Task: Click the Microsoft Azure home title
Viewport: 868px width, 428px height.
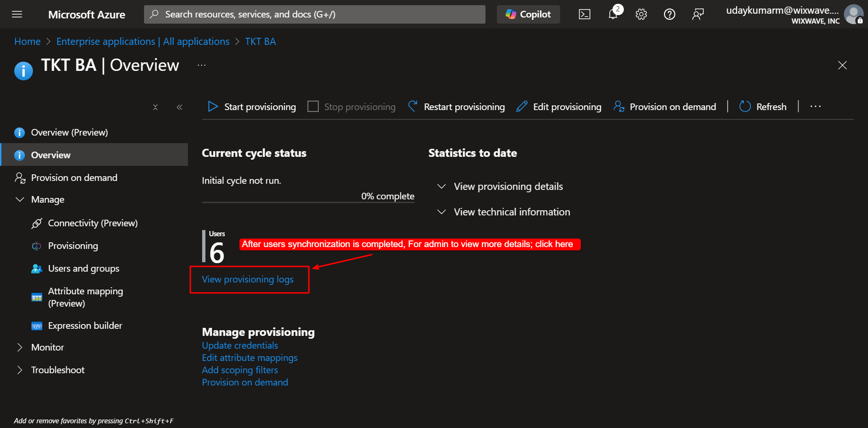Action: pyautogui.click(x=87, y=15)
